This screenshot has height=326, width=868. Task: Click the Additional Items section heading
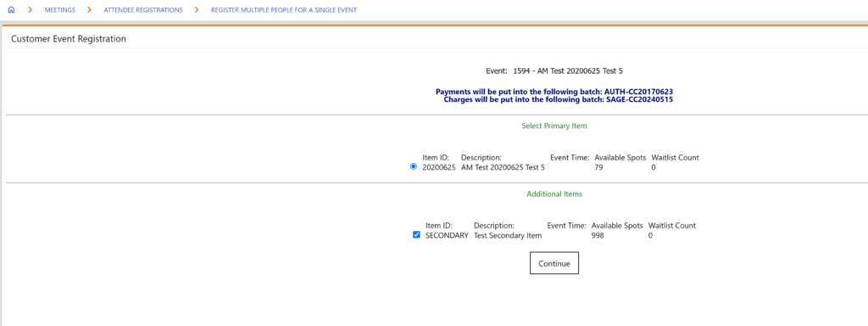554,194
